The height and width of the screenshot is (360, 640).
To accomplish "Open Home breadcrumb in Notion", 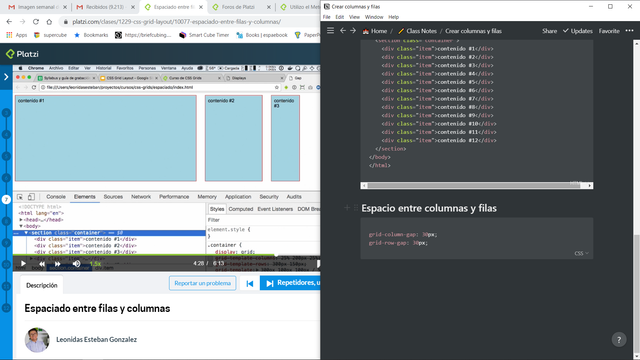I will coord(375,31).
